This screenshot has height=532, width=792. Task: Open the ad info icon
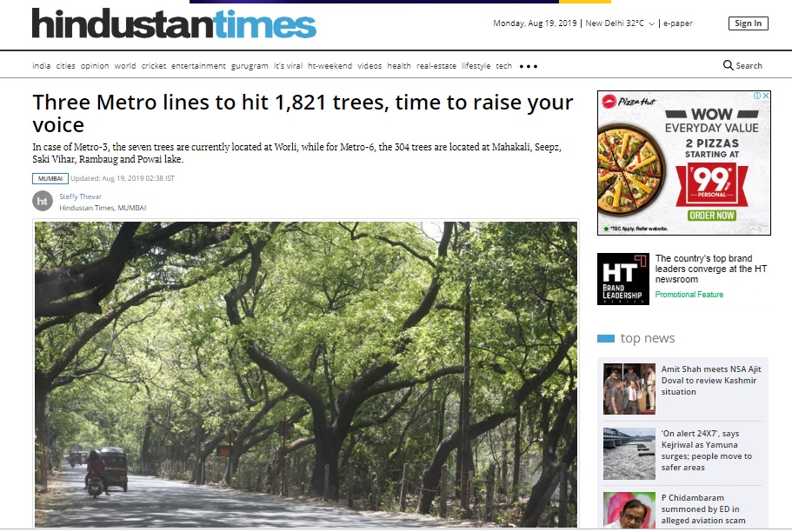coord(757,95)
